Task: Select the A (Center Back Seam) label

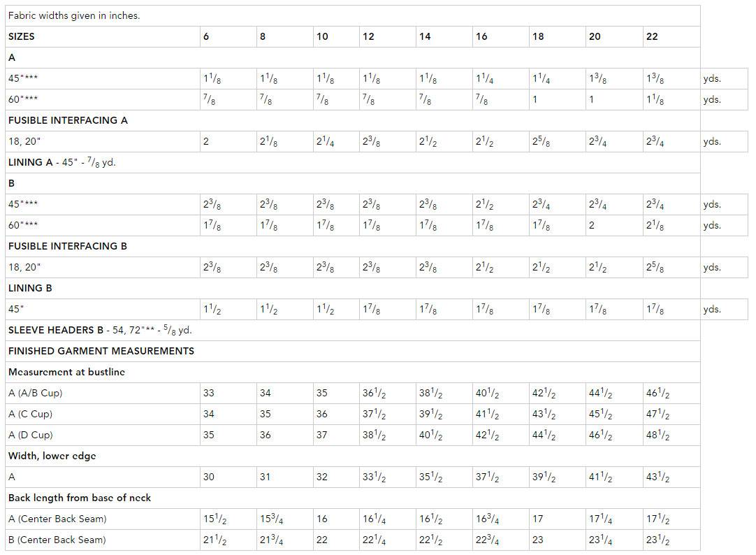Action: (57, 519)
